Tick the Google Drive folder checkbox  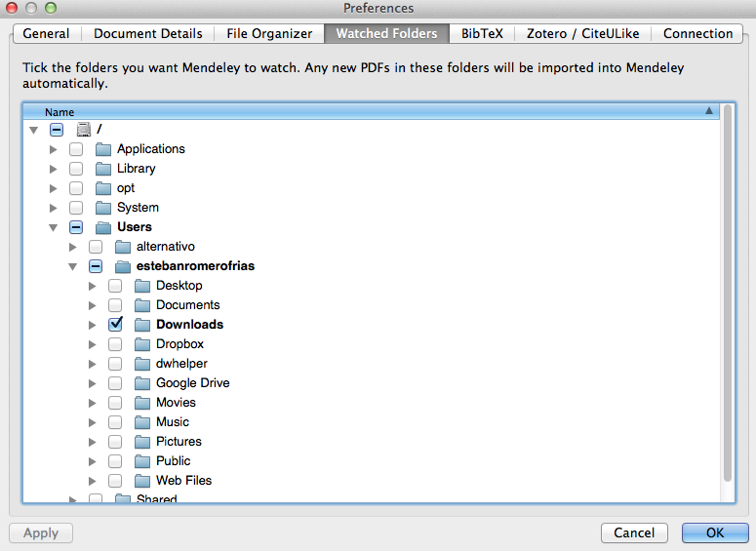click(x=115, y=383)
